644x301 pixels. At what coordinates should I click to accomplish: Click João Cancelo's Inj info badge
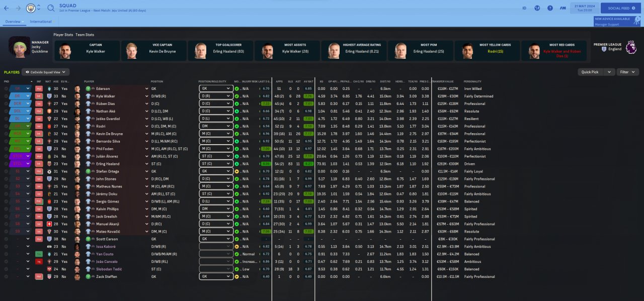coord(39,262)
